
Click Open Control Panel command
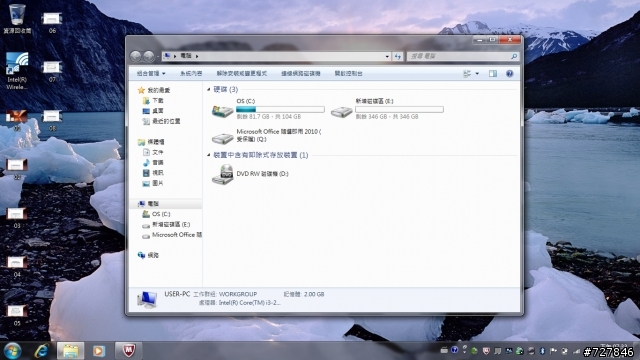(348, 73)
